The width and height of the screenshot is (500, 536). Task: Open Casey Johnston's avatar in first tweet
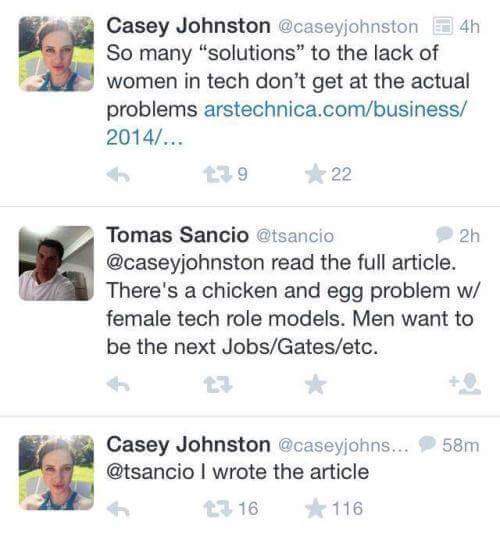click(56, 54)
